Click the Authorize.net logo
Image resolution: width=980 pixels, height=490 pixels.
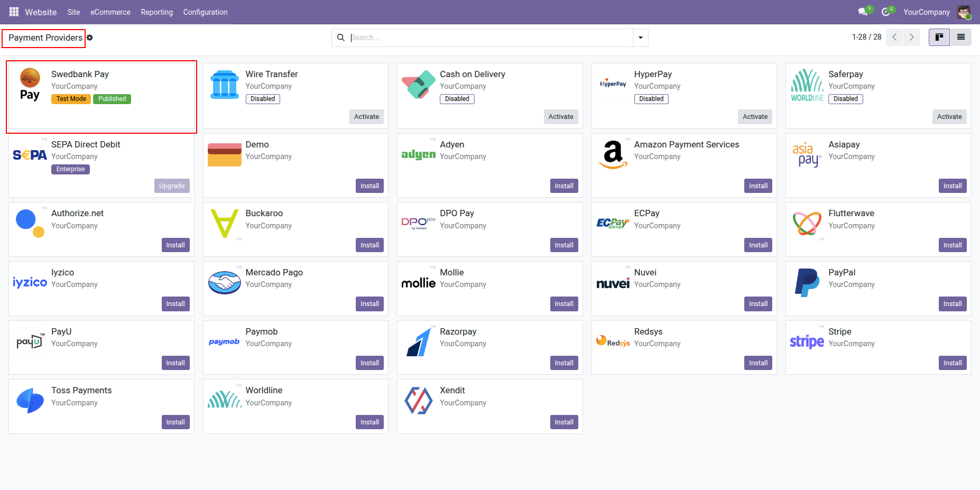click(30, 224)
